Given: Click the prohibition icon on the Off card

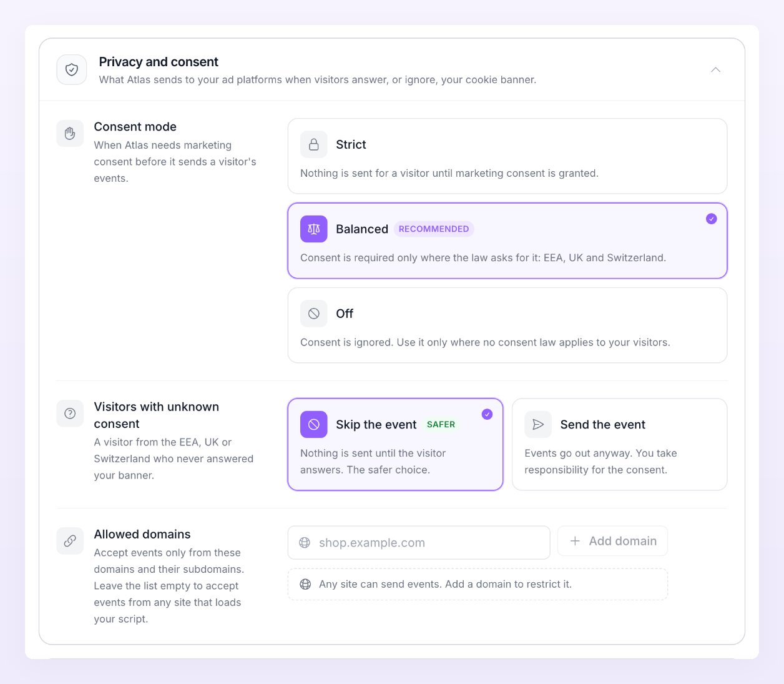Looking at the screenshot, I should [x=314, y=314].
